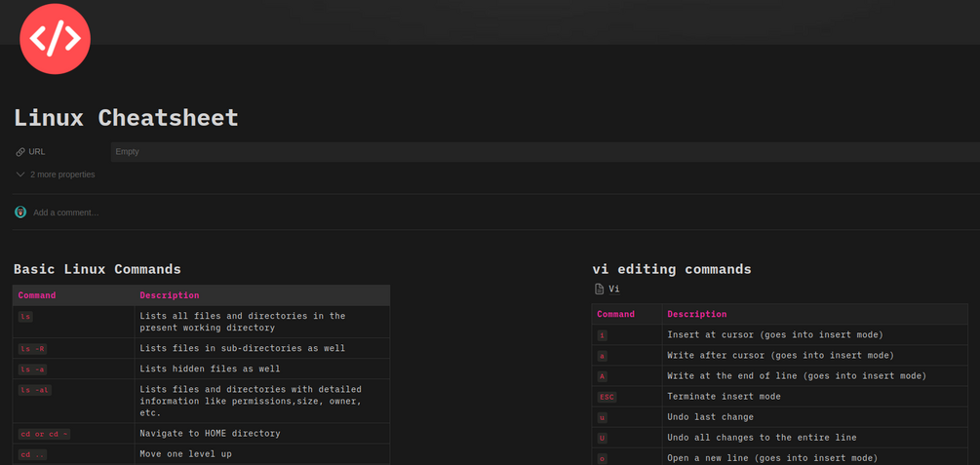Select Command header in vi editing table

coord(615,314)
